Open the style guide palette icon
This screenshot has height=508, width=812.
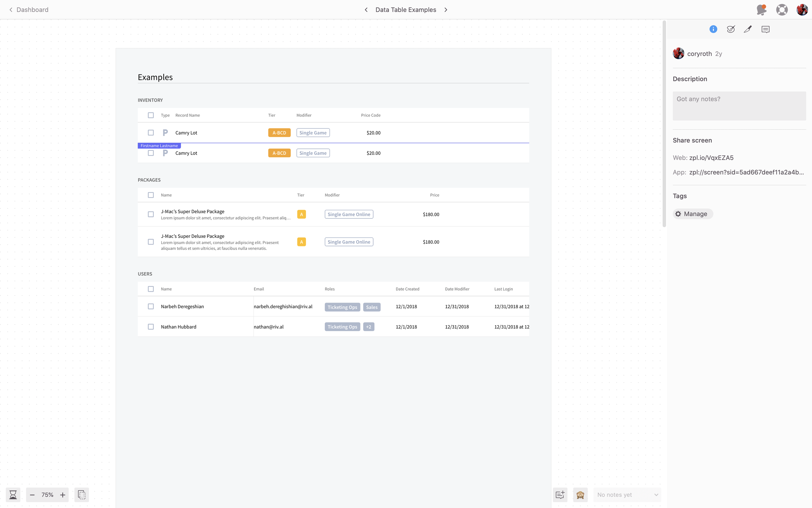coord(730,29)
